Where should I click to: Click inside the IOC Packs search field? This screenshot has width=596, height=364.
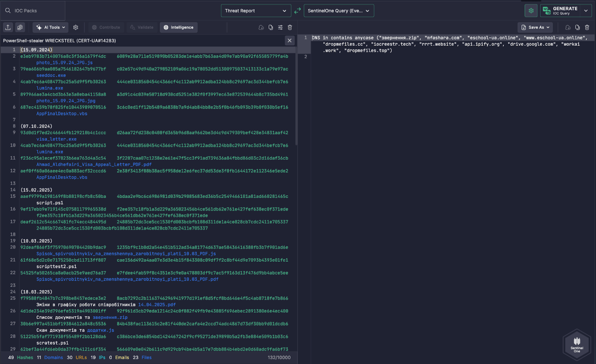[33, 10]
